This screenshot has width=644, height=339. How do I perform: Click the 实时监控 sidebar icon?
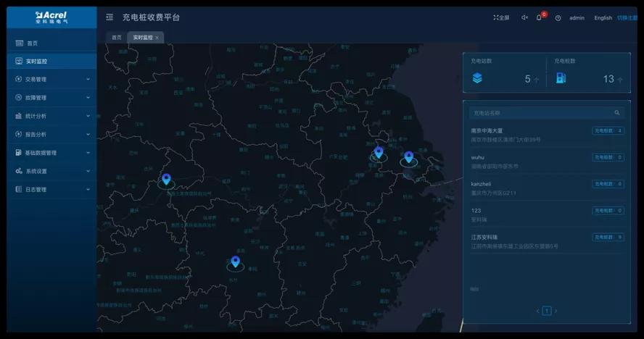pos(19,61)
